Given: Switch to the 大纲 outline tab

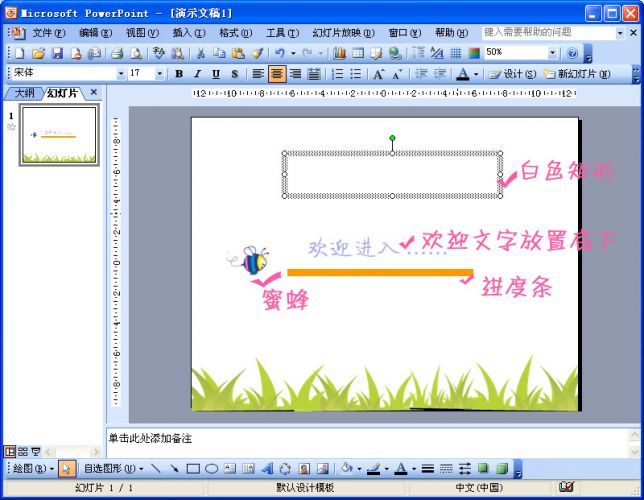Looking at the screenshot, I should click(x=24, y=92).
